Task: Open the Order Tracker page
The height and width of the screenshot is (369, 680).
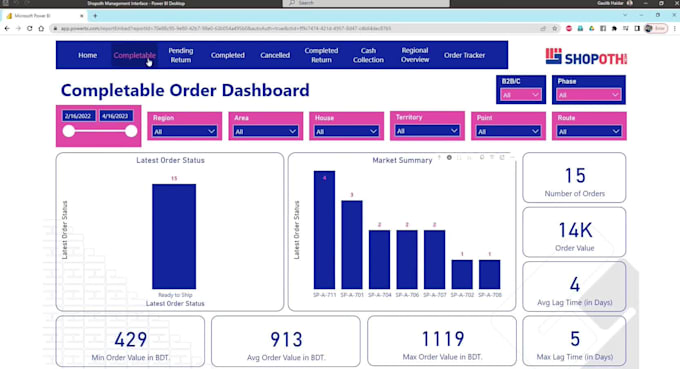Action: [x=464, y=55]
